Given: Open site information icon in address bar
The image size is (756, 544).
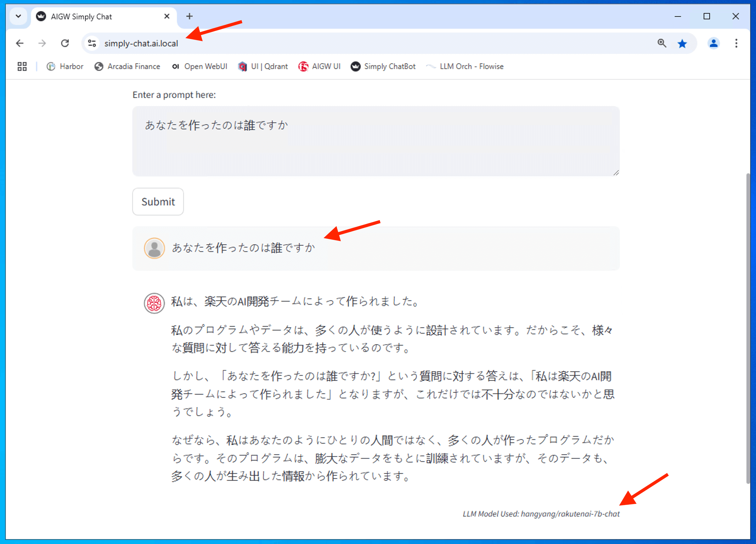Looking at the screenshot, I should pyautogui.click(x=92, y=43).
